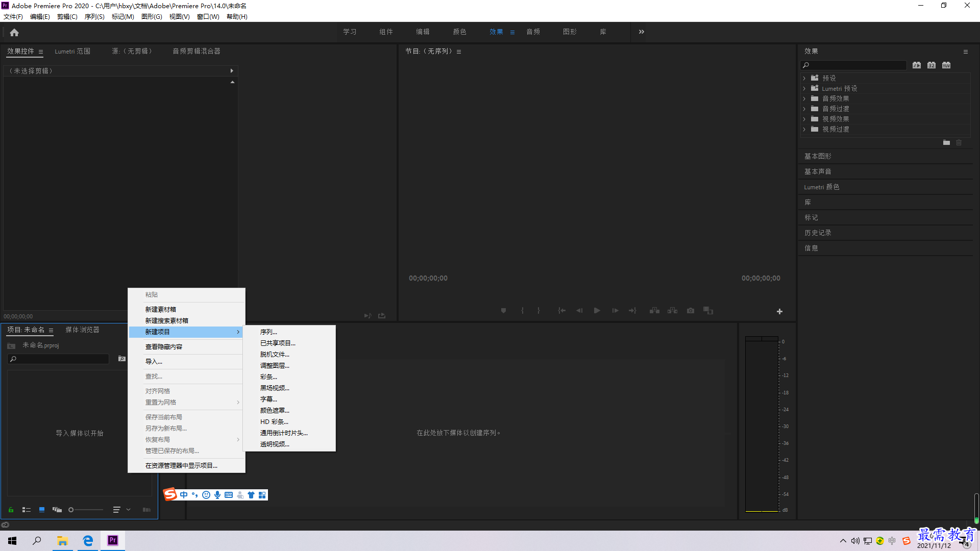Viewport: 980px width, 551px height.
Task: Mark In point in Program monitor
Action: tap(522, 311)
